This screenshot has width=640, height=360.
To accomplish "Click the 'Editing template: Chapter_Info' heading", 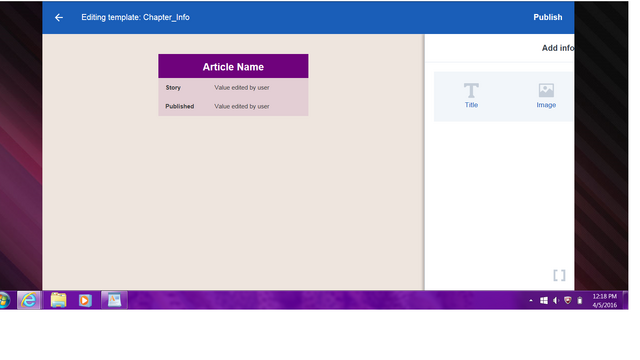I will 135,18.
